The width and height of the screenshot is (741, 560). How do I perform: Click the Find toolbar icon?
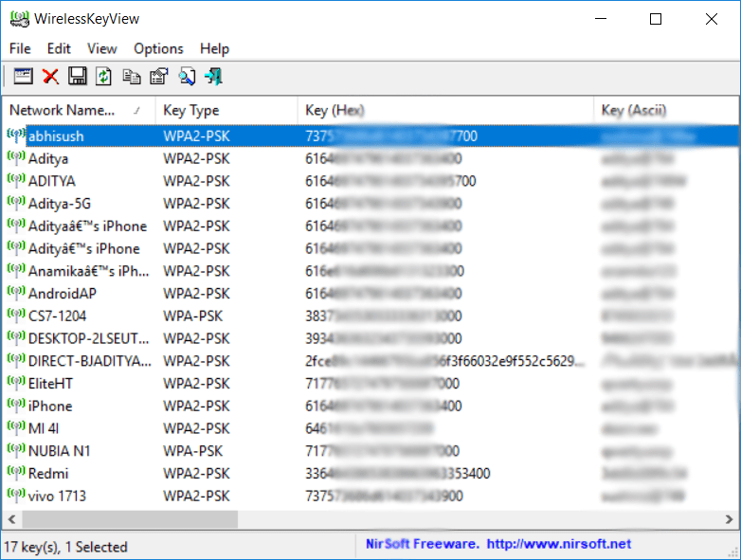[187, 76]
